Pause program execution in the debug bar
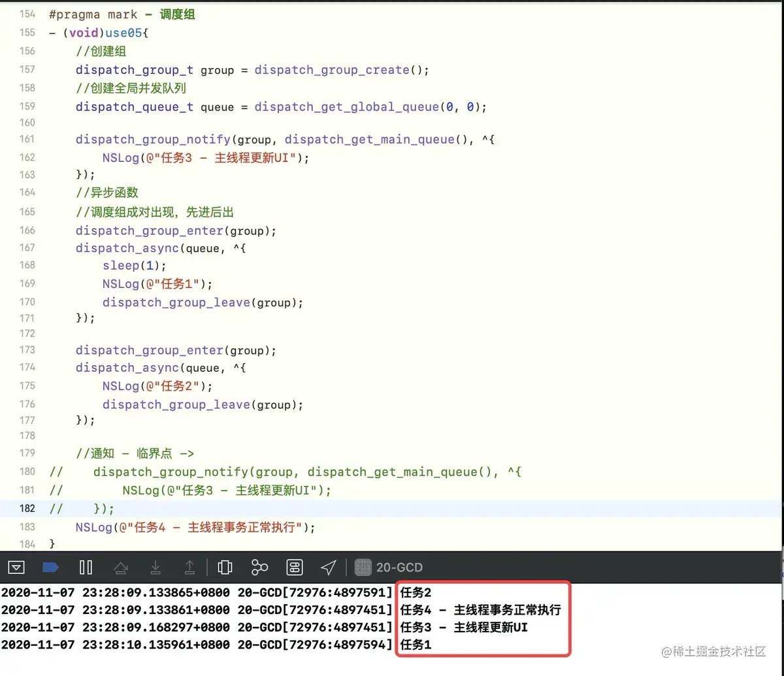Screen dimensions: 784x676 click(86, 567)
